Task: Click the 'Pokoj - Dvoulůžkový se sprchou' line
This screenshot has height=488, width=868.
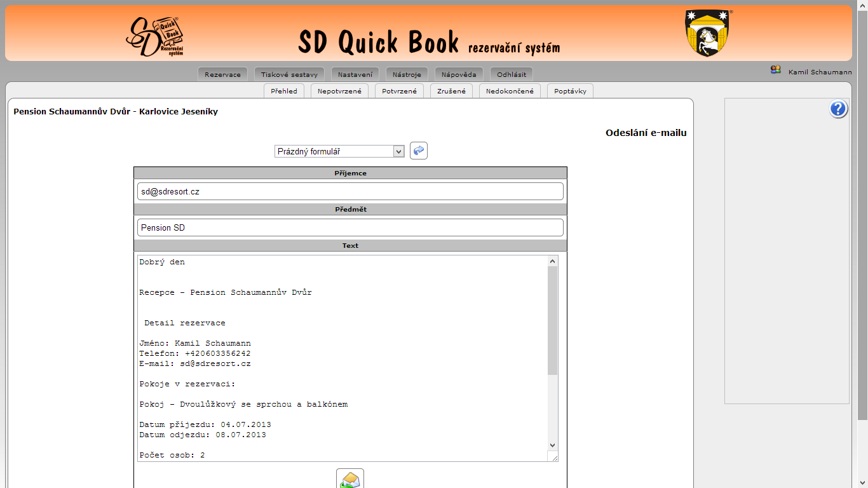Action: tap(243, 404)
